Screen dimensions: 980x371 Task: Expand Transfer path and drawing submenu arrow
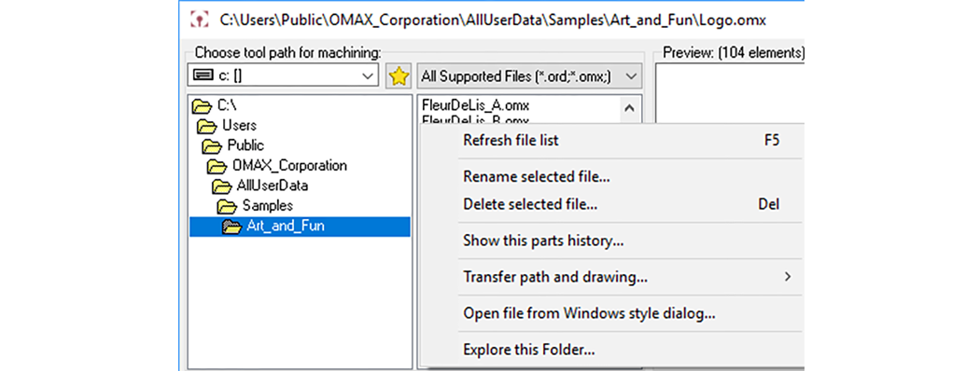coord(788,277)
